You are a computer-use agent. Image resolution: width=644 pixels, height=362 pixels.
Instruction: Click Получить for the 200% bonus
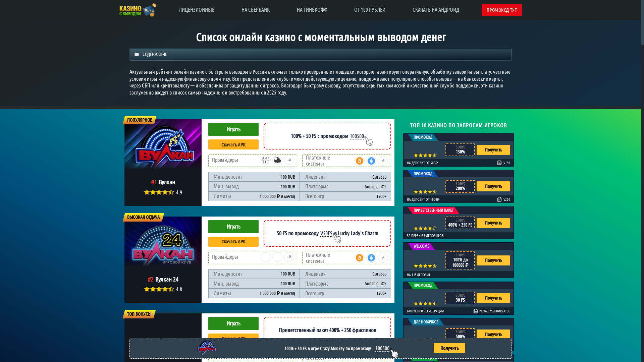tap(493, 186)
